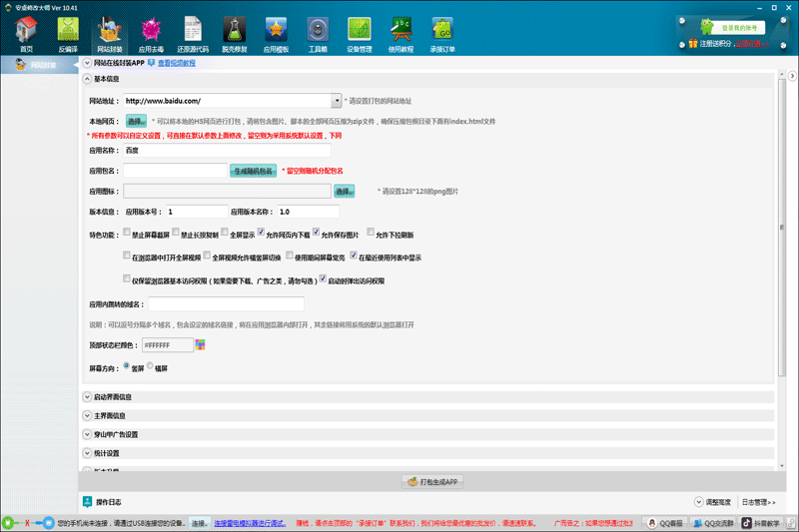Open the status bar color picker swatch
Image resolution: width=799 pixels, height=532 pixels.
pyautogui.click(x=201, y=344)
